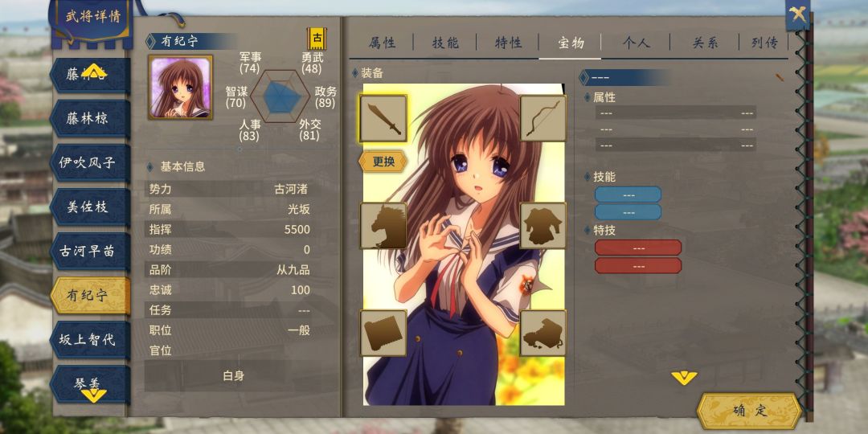The width and height of the screenshot is (868, 434).
Task: Select the sword weapon equipment slot
Action: [x=383, y=118]
